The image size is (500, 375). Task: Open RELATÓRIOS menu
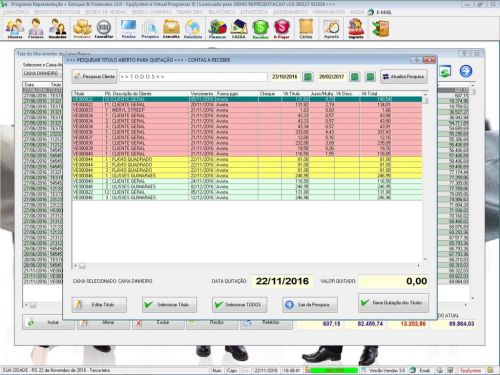222,12
